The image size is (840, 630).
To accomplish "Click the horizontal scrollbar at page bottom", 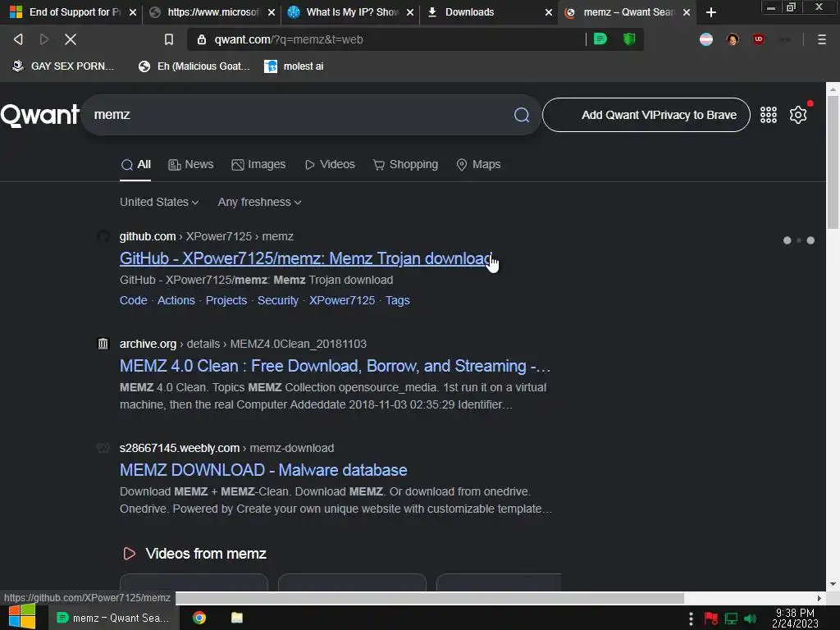I will (430, 598).
